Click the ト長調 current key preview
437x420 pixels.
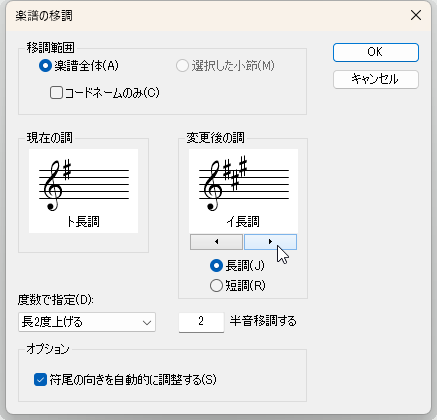coord(83,191)
